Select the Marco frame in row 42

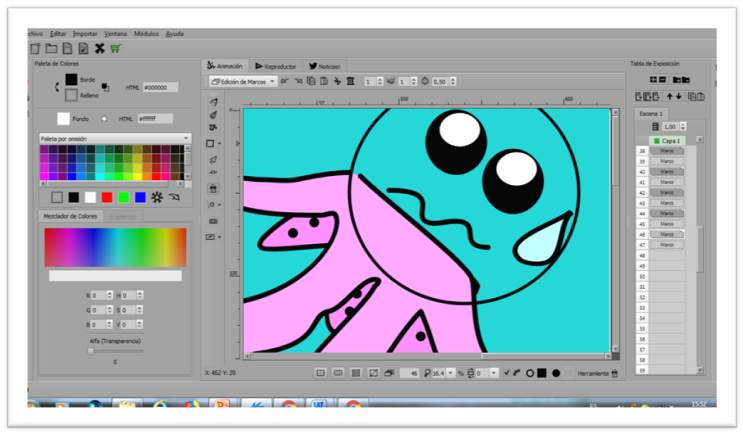click(666, 192)
